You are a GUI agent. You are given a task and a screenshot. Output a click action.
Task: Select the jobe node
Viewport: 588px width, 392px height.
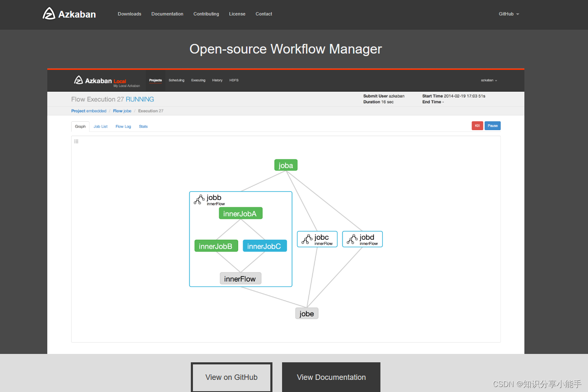[x=307, y=313]
